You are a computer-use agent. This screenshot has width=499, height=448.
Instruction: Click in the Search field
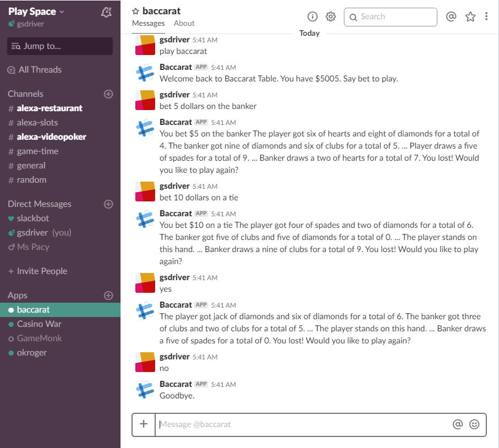[x=391, y=17]
